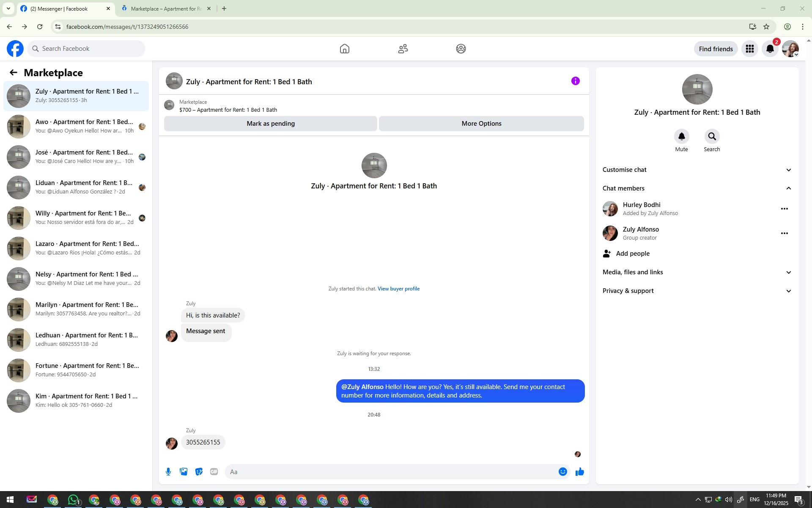Mute this conversation
This screenshot has width=812, height=508.
click(681, 136)
